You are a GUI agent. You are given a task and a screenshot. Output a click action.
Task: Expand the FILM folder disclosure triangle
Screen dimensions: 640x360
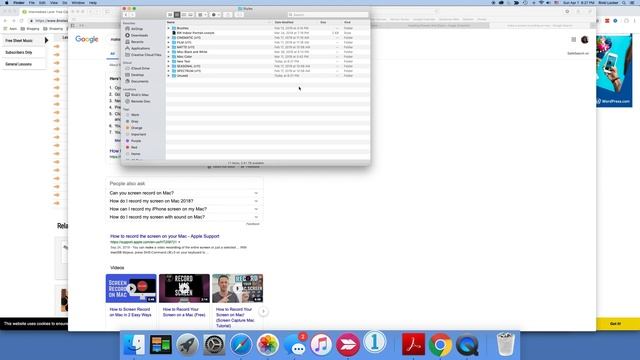click(x=169, y=42)
